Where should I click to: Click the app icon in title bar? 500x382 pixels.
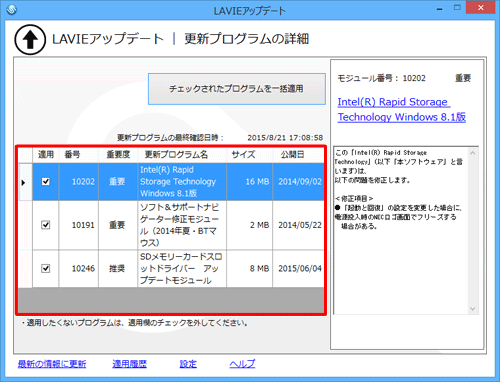[12, 9]
